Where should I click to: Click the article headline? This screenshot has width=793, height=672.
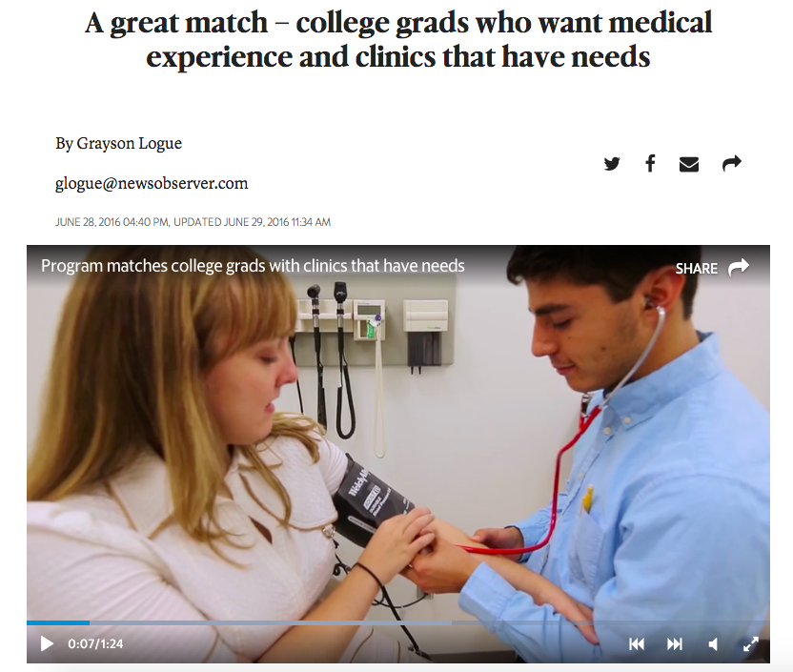pos(398,39)
